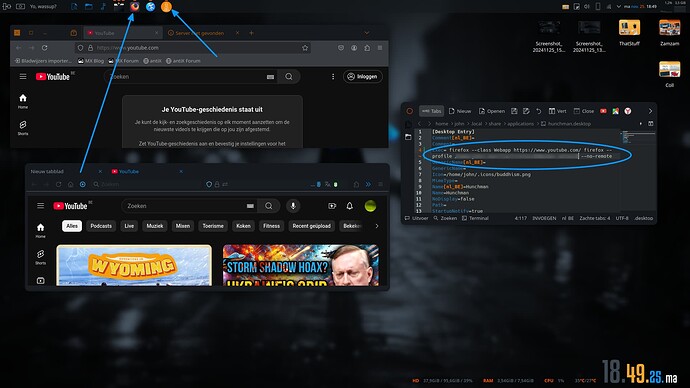
Task: Expand the tab list chevron in upper Firefox
Action: [x=367, y=33]
